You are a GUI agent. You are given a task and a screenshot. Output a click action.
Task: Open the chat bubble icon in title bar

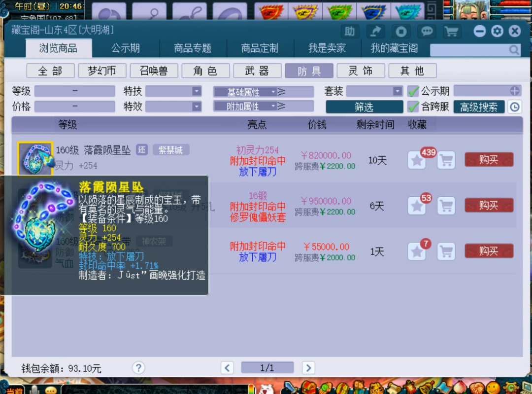[427, 32]
